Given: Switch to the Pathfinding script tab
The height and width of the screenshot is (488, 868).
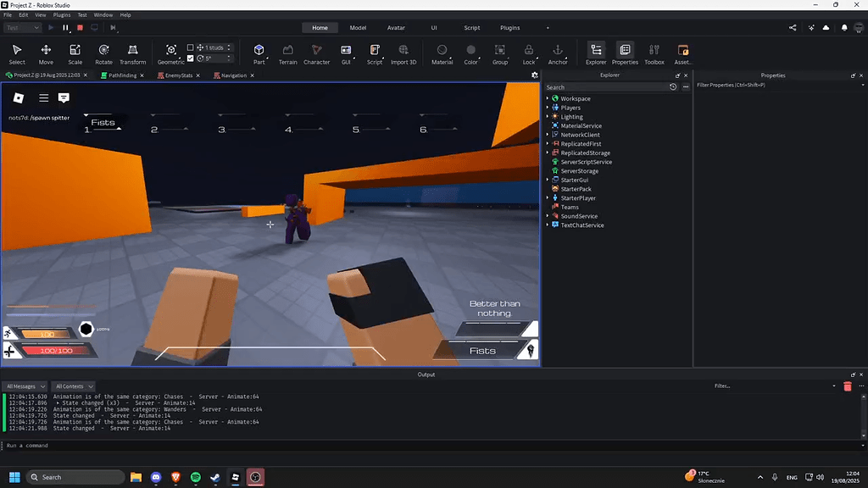Looking at the screenshot, I should tap(122, 75).
